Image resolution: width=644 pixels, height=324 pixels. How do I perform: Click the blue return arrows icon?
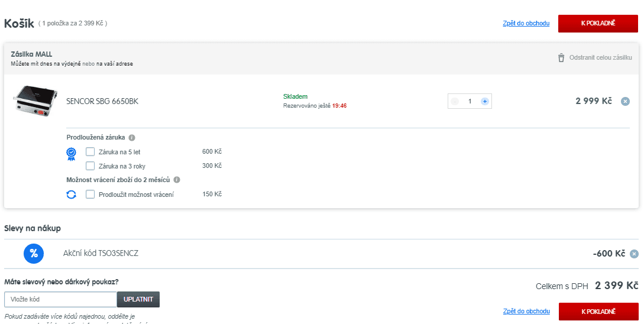click(72, 195)
